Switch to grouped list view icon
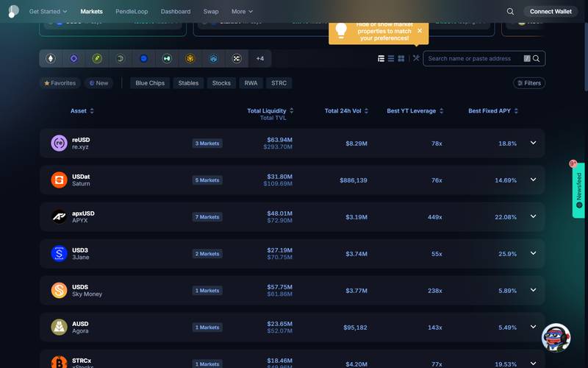The image size is (588, 368). tap(381, 59)
